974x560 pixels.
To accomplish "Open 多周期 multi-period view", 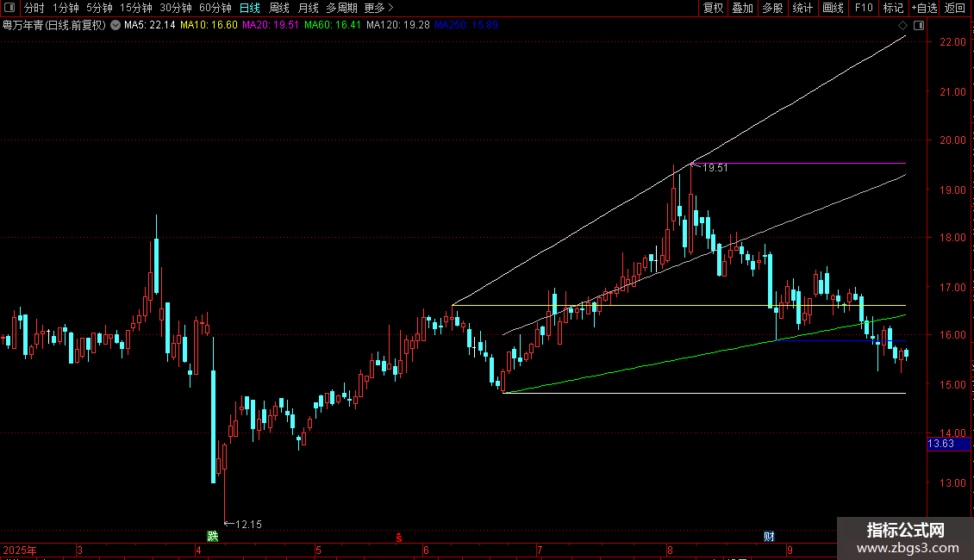I will pyautogui.click(x=341, y=8).
